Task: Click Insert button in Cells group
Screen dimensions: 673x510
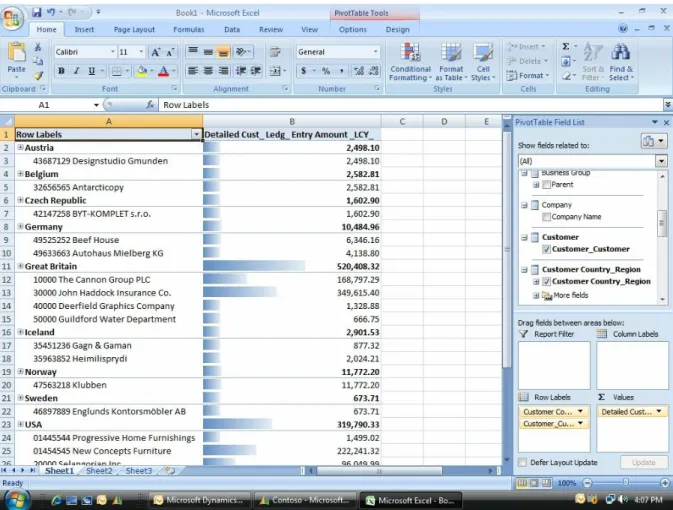Action: coord(527,47)
